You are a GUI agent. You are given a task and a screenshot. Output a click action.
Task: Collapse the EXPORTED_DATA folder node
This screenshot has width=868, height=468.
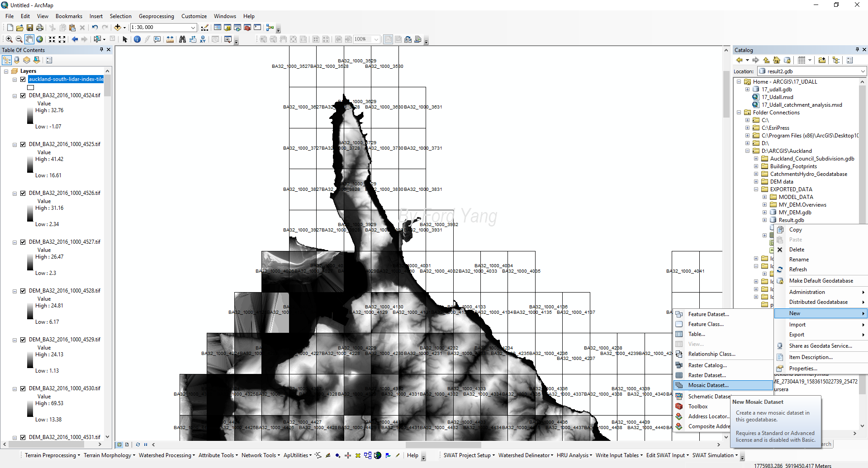click(756, 189)
